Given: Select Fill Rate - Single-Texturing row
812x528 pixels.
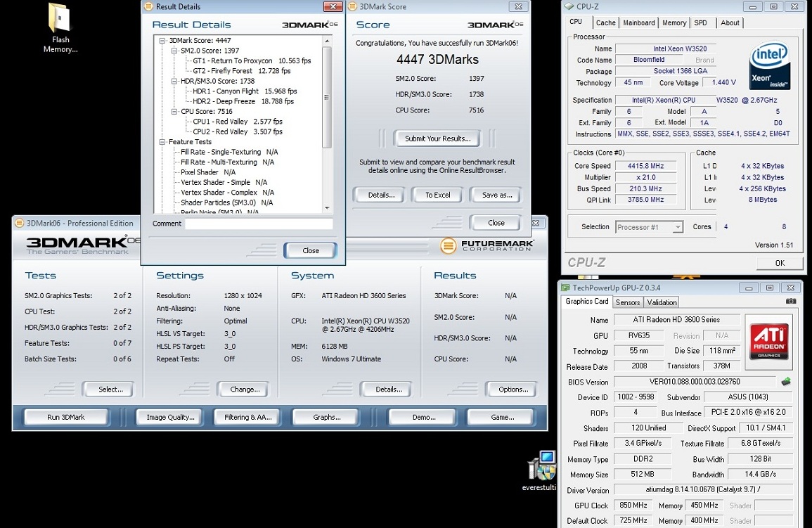Looking at the screenshot, I should coord(229,152).
